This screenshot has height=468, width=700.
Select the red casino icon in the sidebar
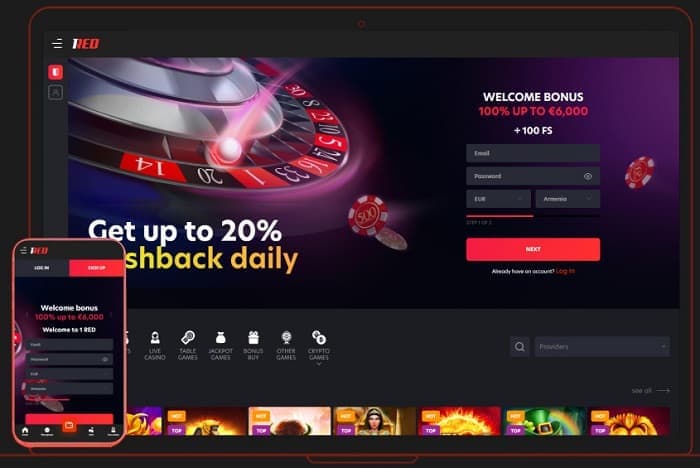click(x=55, y=72)
